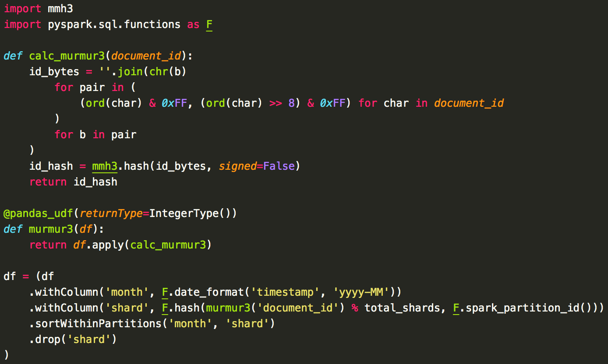Click the 'document_id' parameter in the calc_murmur3 definition
The image size is (608, 364).
(x=146, y=56)
